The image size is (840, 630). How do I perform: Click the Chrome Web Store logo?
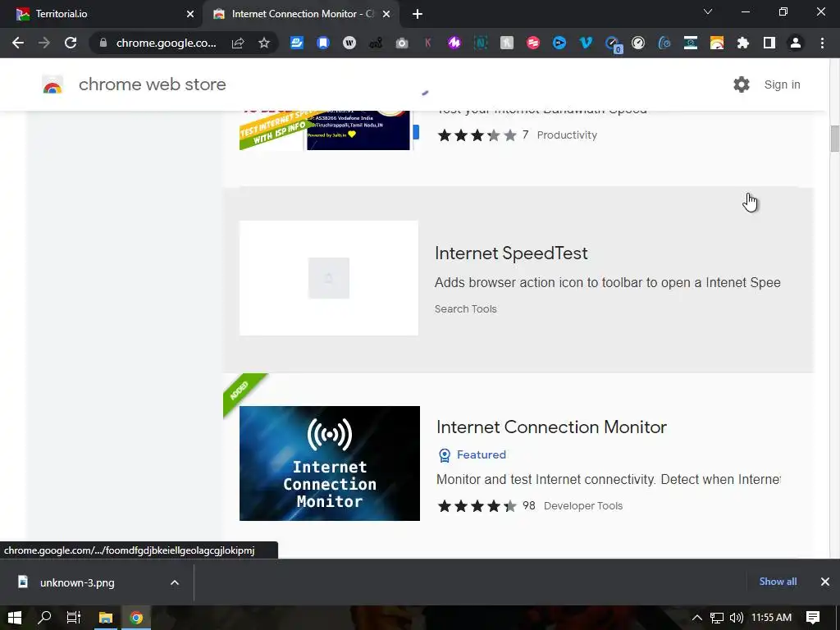pyautogui.click(x=52, y=84)
